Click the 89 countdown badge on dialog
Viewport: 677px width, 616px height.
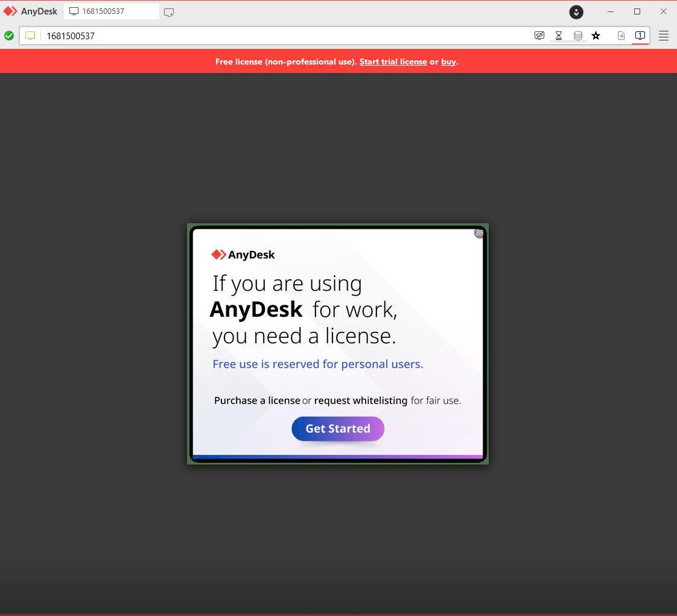(479, 233)
